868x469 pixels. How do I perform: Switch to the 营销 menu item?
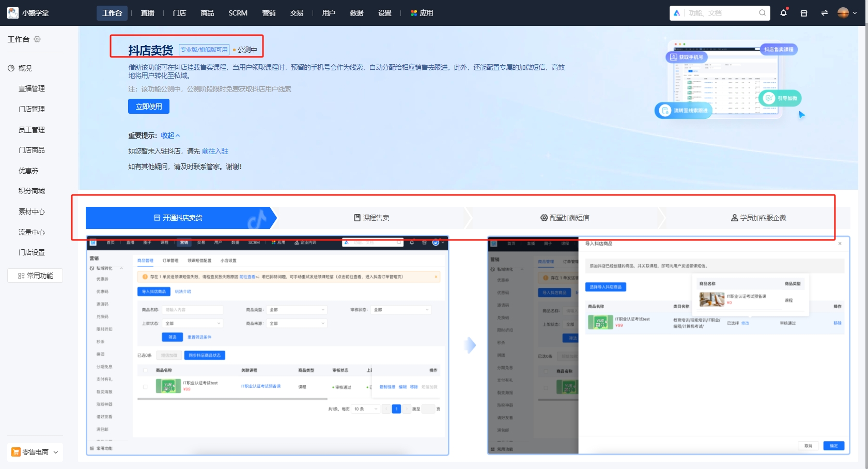(269, 12)
